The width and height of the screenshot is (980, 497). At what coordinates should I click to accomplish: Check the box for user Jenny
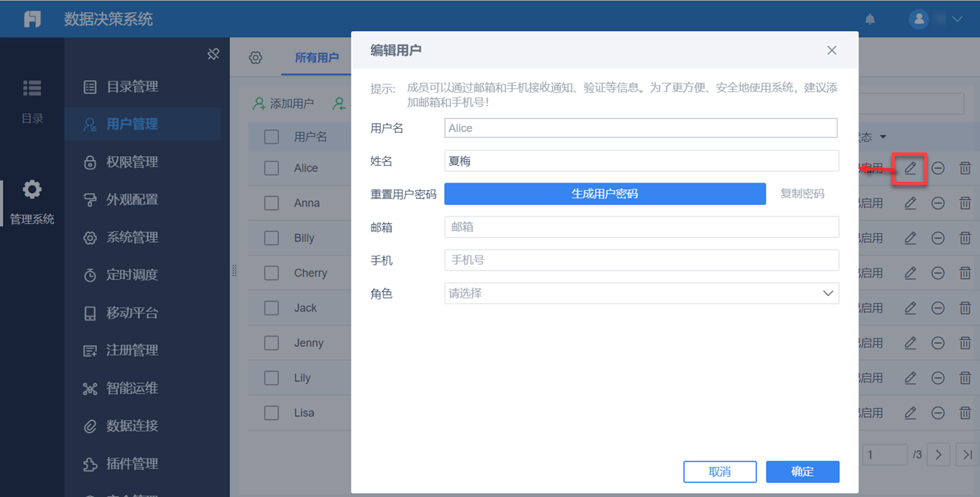271,342
